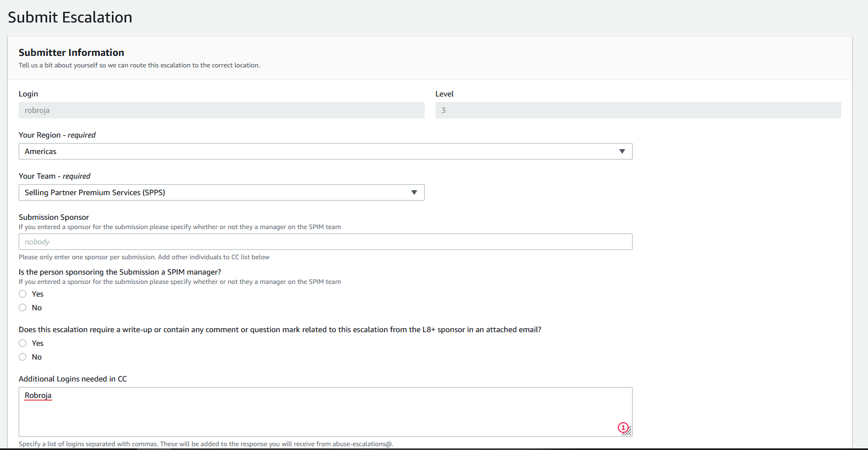Focus the Submission Sponsor text field
Viewport: 868px width, 450px height.
coord(325,242)
